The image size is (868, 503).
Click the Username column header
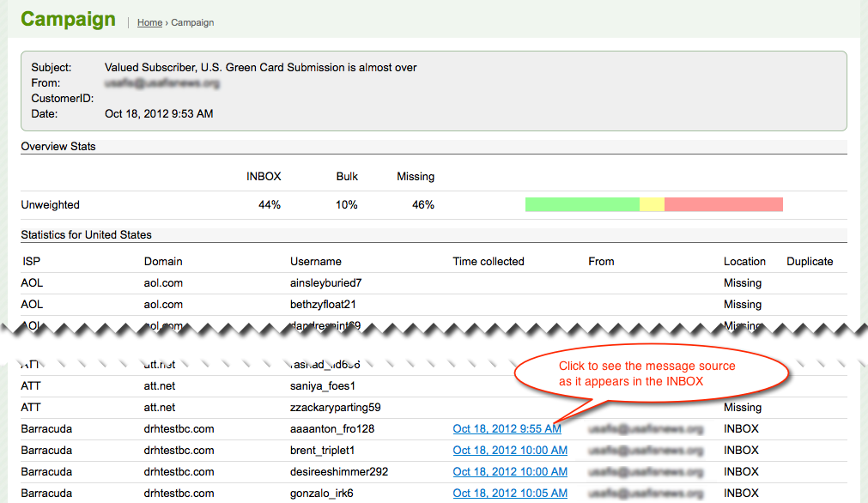point(316,261)
